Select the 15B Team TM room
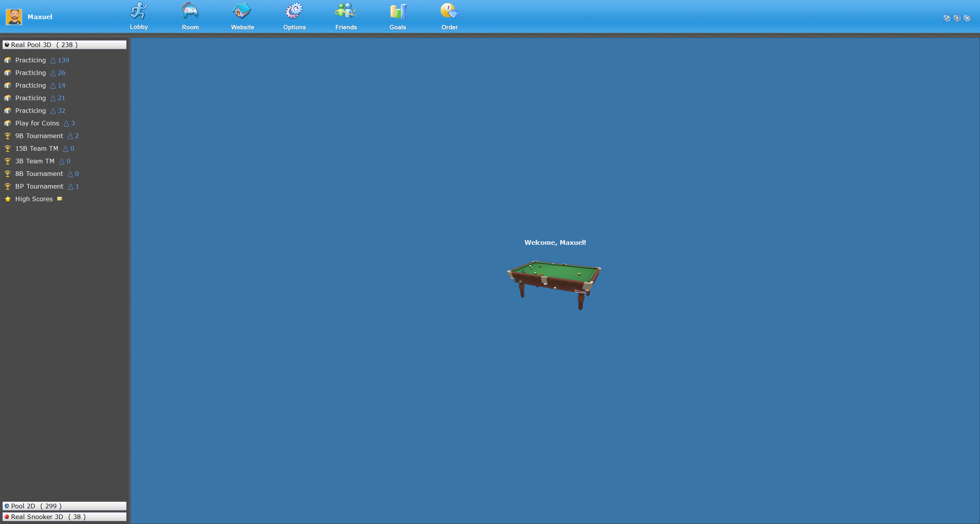This screenshot has width=980, height=524. [37, 148]
